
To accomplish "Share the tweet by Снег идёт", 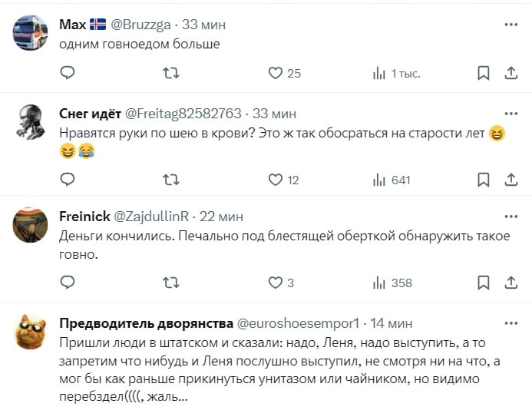I will pos(511,180).
